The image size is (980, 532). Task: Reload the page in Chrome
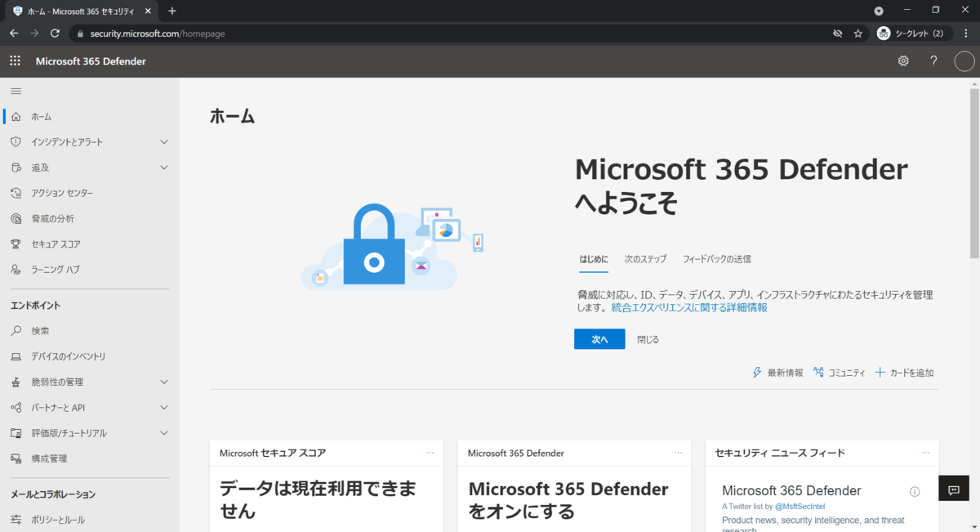coord(55,34)
